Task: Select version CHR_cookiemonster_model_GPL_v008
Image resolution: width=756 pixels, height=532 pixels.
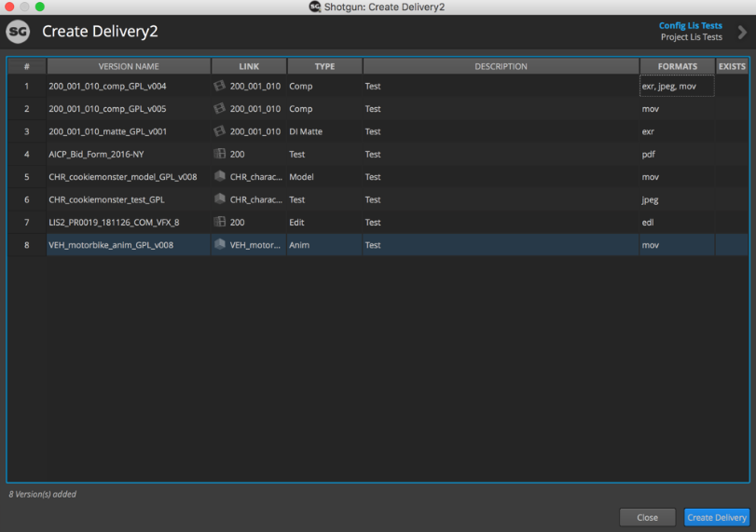Action: tap(122, 177)
